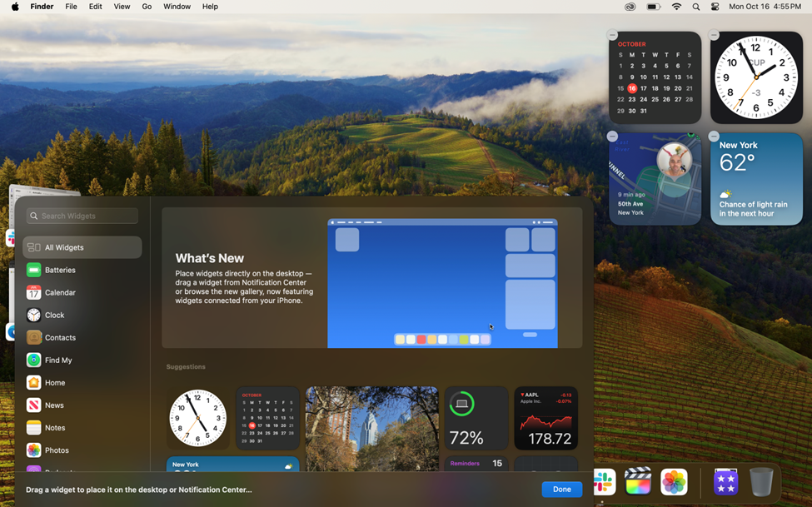The height and width of the screenshot is (507, 812).
Task: Open Photos app in the Dock
Action: pyautogui.click(x=674, y=482)
